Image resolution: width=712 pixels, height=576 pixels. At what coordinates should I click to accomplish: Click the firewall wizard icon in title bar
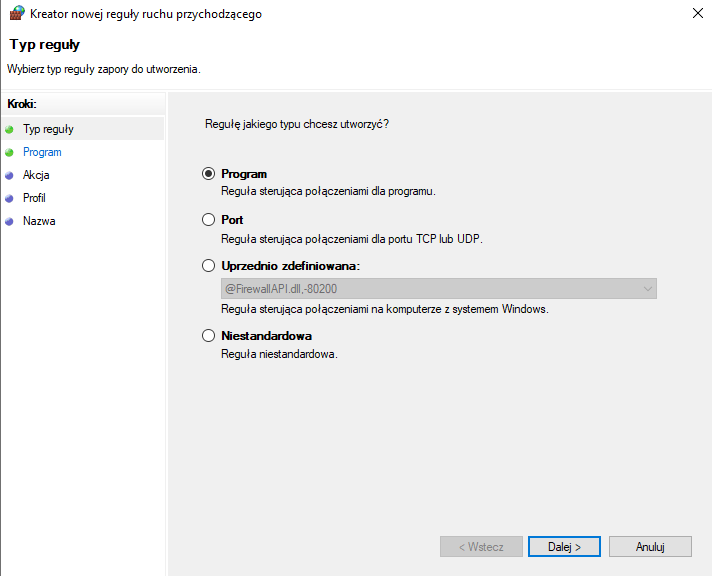tap(17, 14)
